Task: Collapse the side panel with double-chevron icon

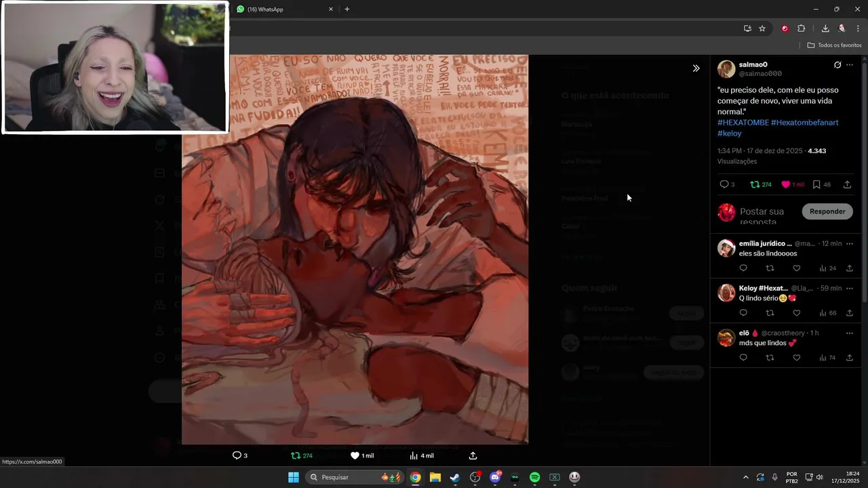Action: pyautogui.click(x=696, y=68)
